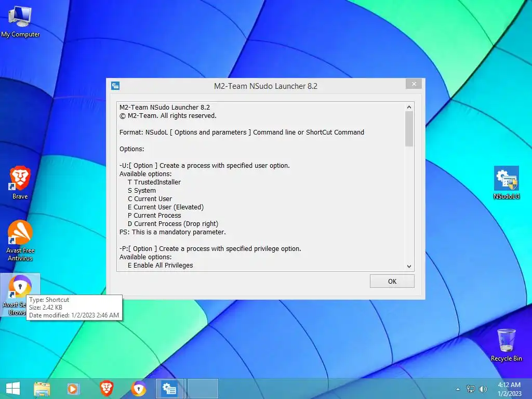Select the Recycle Bin desktop icon
The image size is (532, 399).
[506, 345]
